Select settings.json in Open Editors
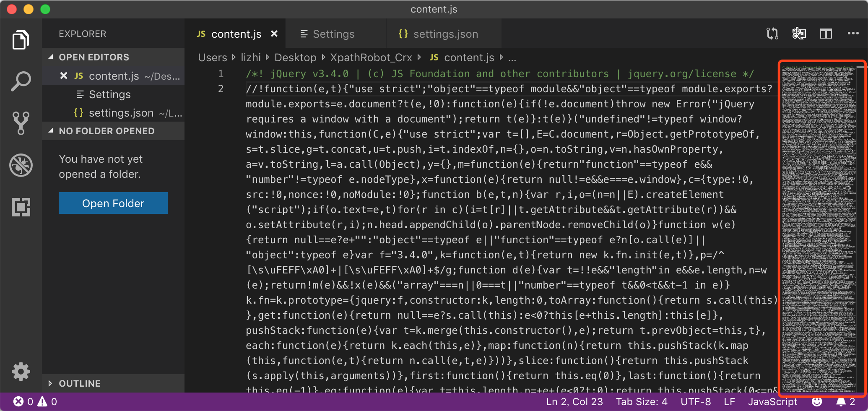This screenshot has width=868, height=411. 113,113
